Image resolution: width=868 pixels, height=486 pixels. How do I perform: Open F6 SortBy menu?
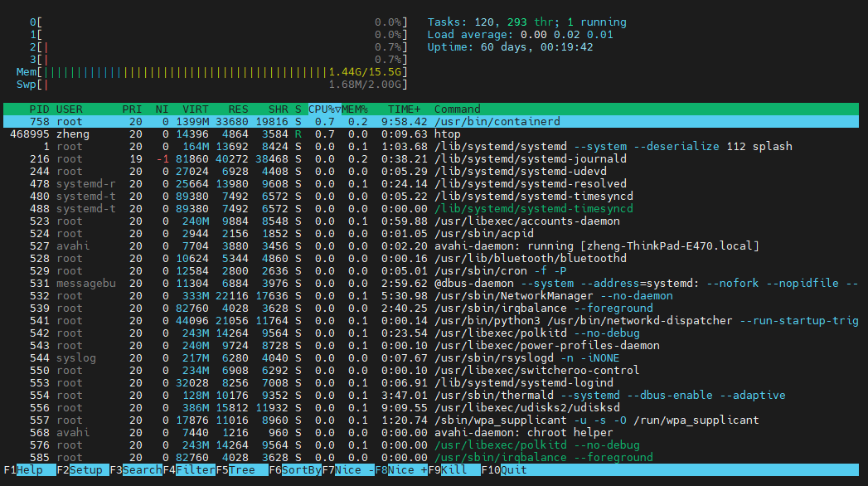tap(296, 470)
